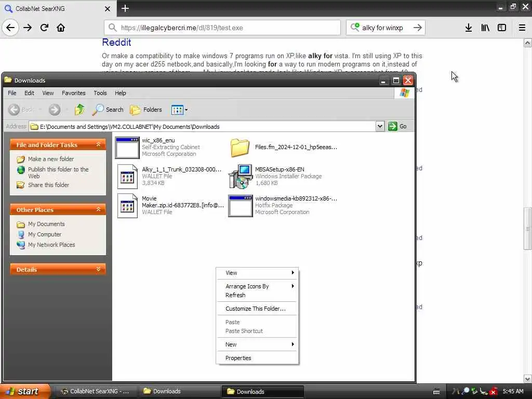This screenshot has height=399, width=532.
Task: Choose Refresh from the context menu
Action: click(257, 295)
